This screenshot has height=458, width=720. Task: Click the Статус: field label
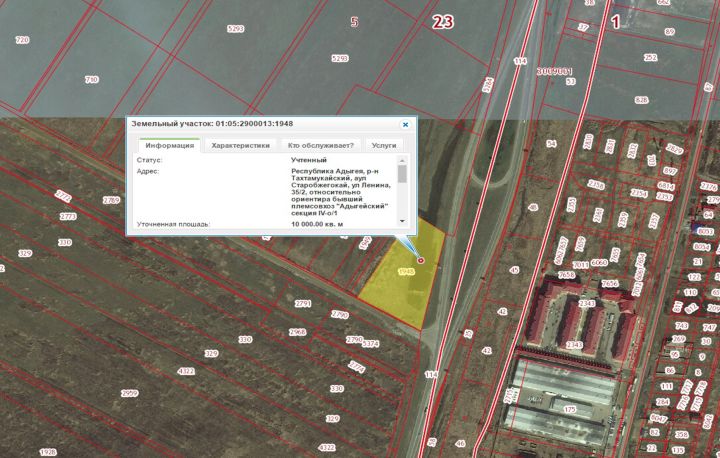click(150, 160)
